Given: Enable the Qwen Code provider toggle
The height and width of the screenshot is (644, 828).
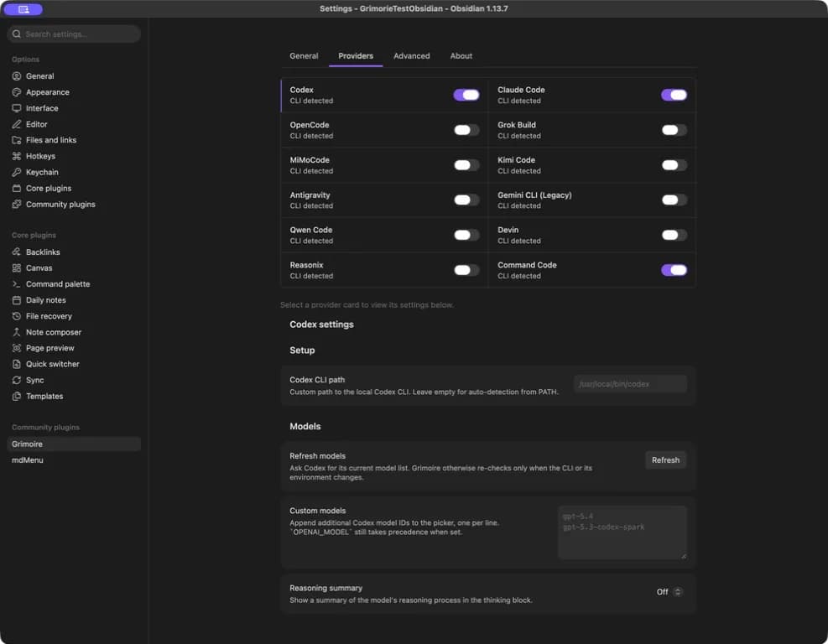Looking at the screenshot, I should coord(466,235).
